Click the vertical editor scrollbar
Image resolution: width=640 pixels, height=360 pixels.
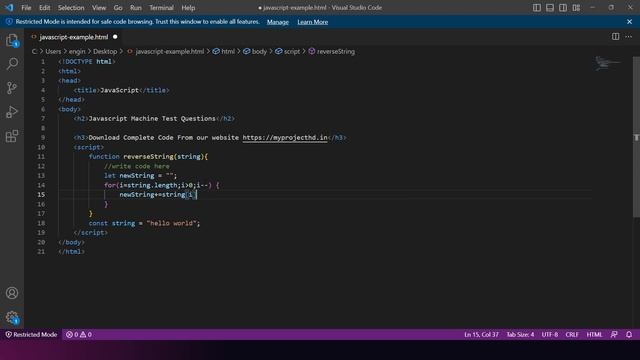pyautogui.click(x=636, y=137)
